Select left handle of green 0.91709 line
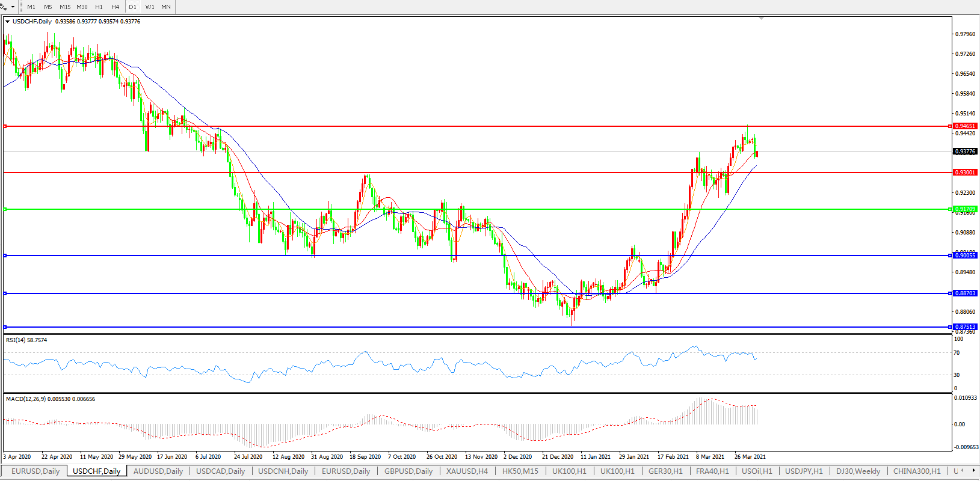This screenshot has width=980, height=481. point(5,209)
